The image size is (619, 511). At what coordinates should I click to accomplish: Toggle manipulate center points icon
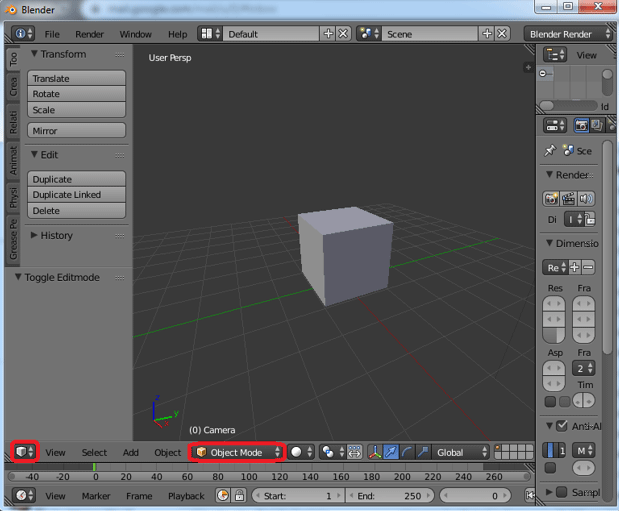click(354, 452)
